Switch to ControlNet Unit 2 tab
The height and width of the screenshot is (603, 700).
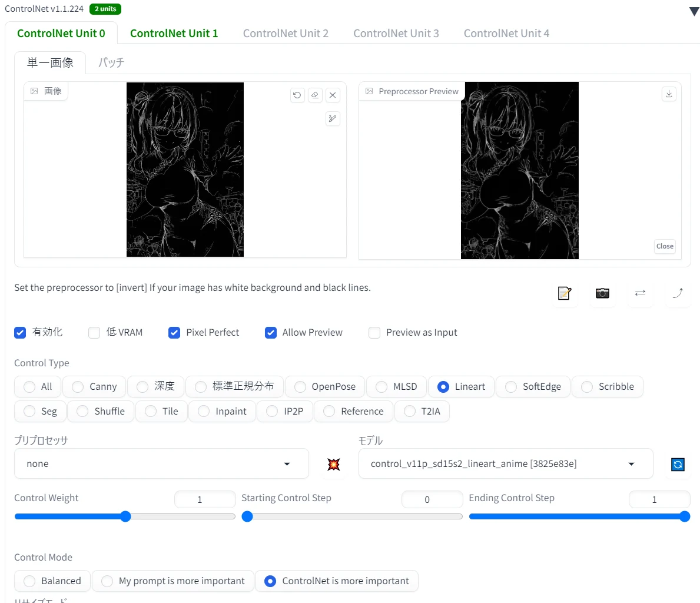(286, 34)
